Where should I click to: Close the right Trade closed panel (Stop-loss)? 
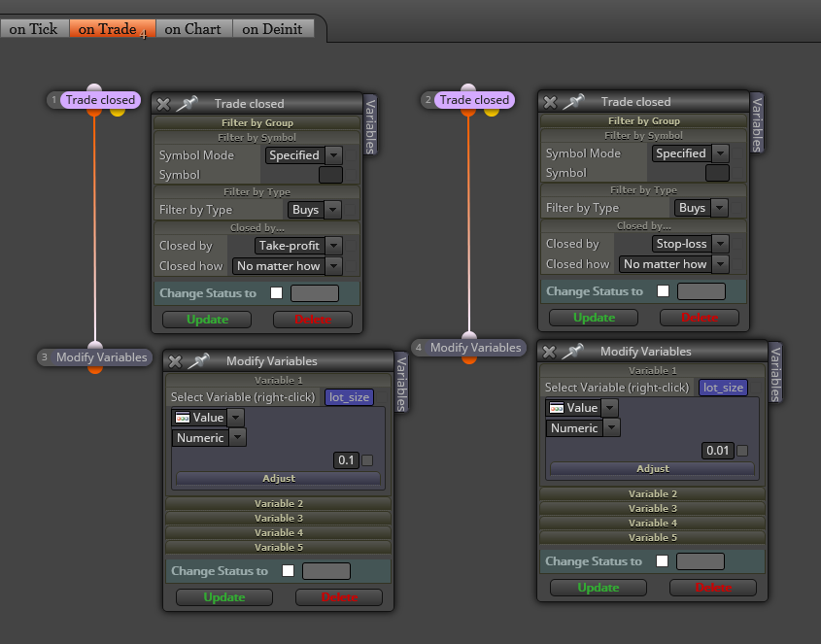pos(550,102)
